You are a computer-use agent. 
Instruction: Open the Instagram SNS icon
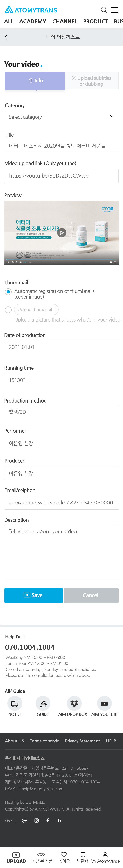click(37, 820)
